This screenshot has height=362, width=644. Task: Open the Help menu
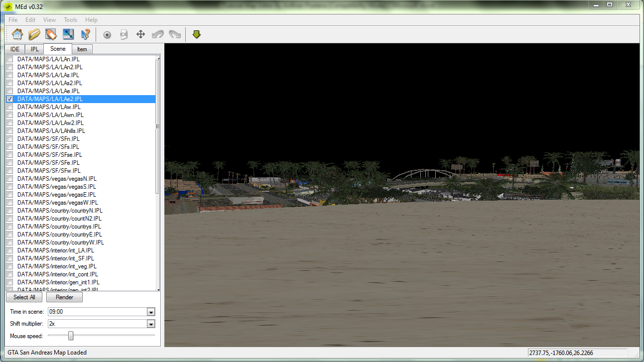(x=91, y=20)
